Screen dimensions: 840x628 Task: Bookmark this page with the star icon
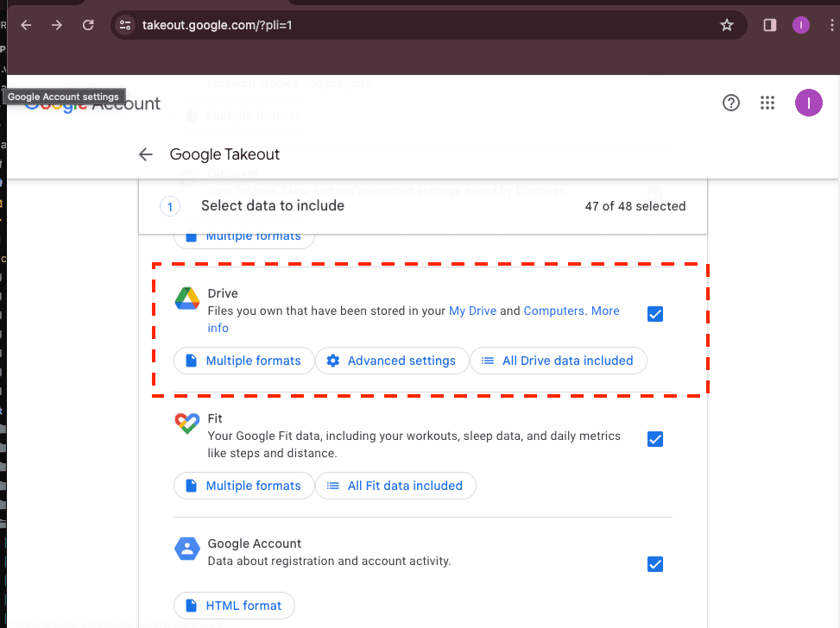pos(726,25)
